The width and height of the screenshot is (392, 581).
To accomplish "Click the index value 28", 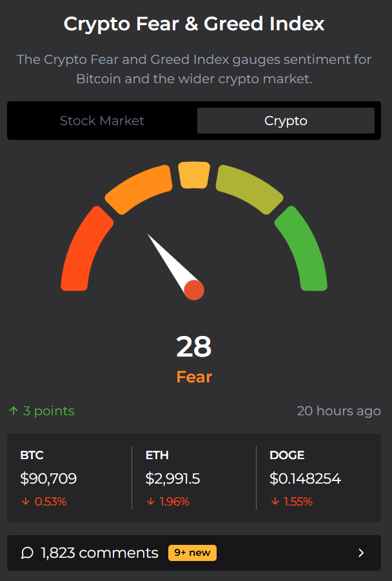I will pos(194,347).
